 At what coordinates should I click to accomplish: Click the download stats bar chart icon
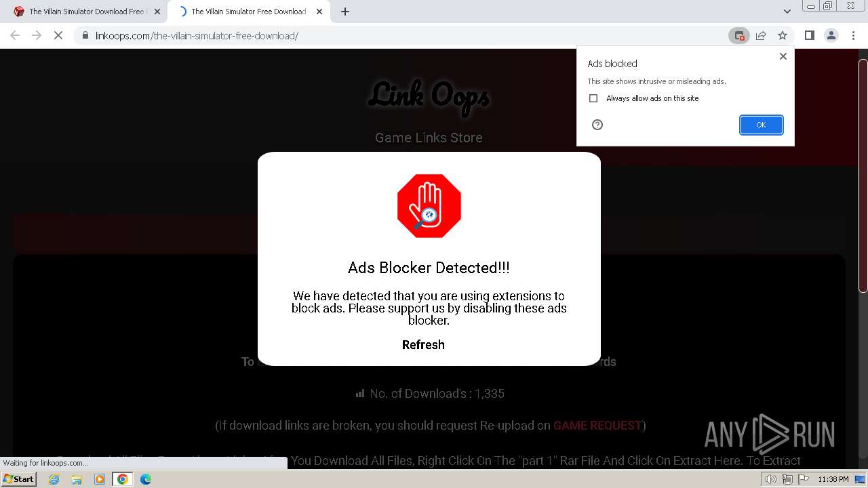pos(360,393)
